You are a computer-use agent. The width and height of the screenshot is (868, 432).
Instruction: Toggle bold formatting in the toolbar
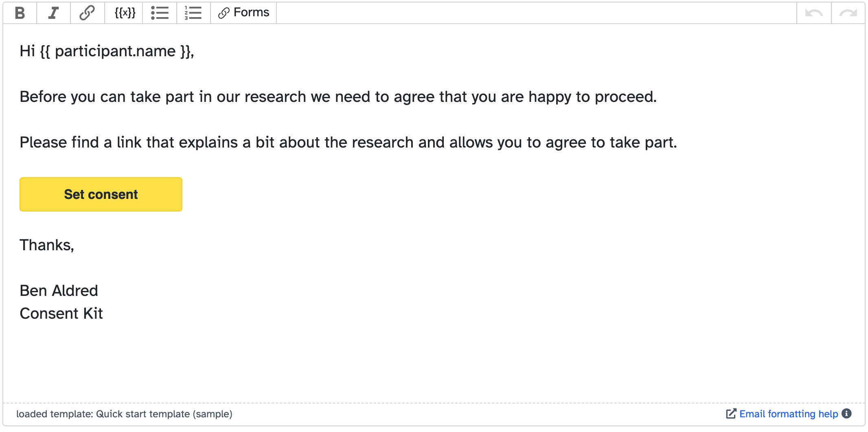click(x=19, y=13)
